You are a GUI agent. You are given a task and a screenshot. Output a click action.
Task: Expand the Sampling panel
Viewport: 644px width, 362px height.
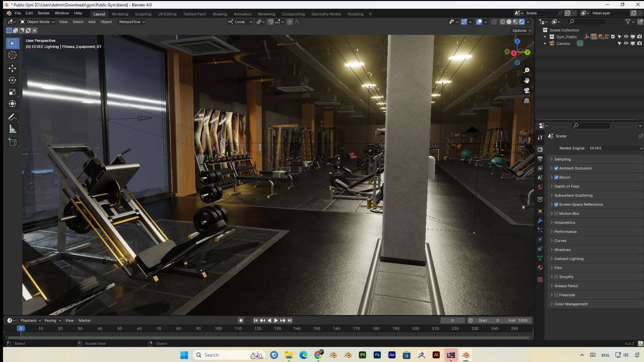point(563,159)
